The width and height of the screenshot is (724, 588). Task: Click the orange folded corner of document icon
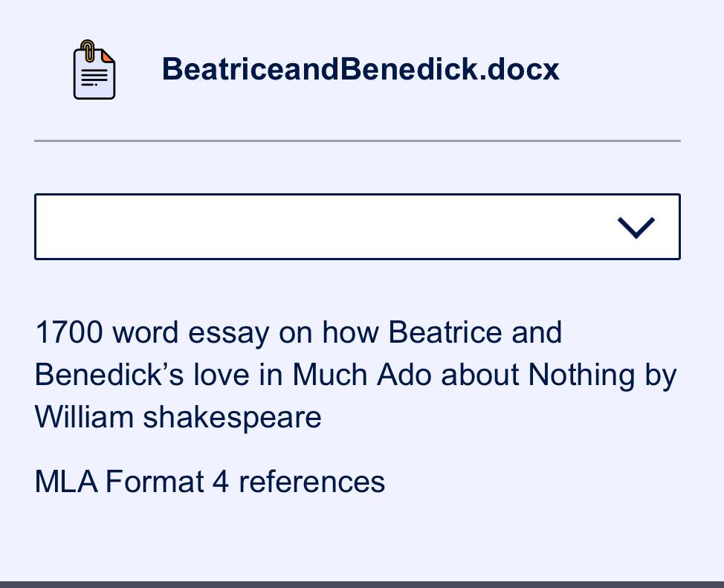(x=108, y=56)
